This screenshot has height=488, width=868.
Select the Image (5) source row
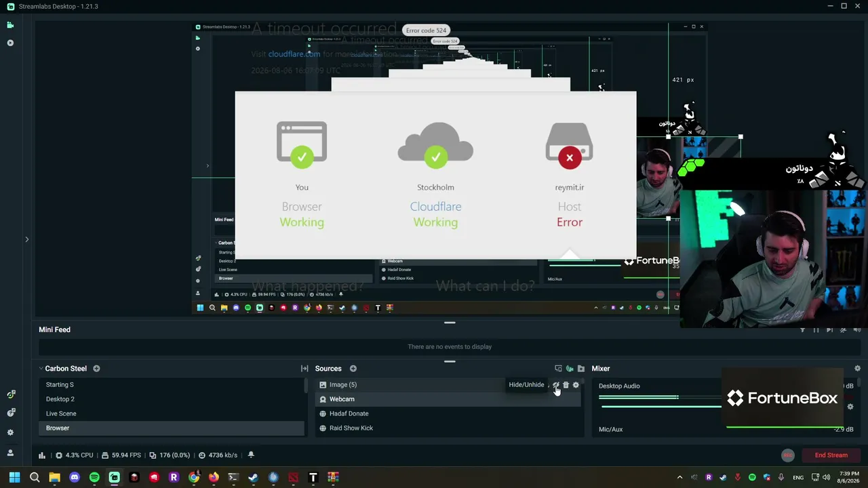click(448, 385)
